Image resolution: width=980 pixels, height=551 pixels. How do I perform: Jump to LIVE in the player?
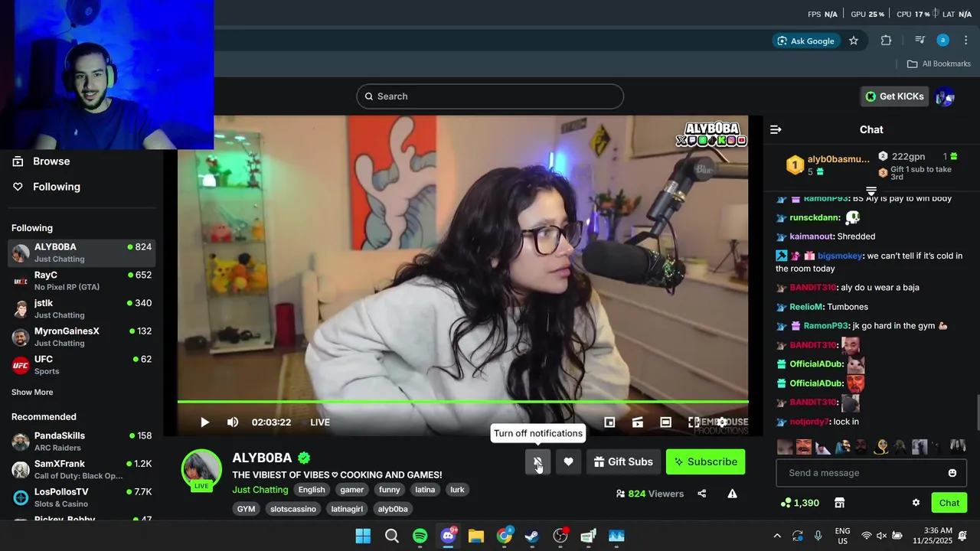click(320, 422)
